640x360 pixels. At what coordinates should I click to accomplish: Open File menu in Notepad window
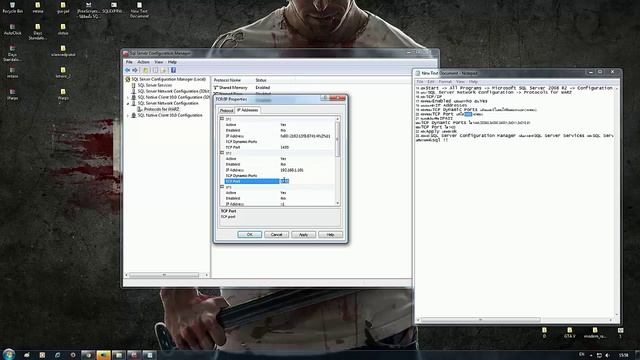click(420, 82)
